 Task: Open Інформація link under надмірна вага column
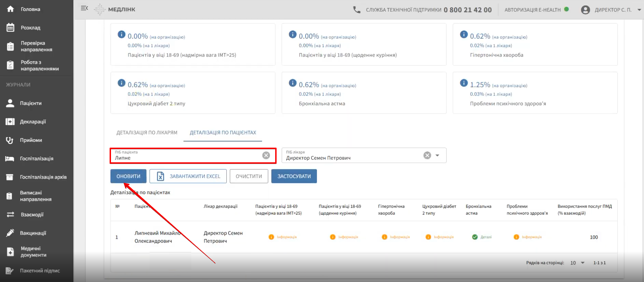click(283, 237)
